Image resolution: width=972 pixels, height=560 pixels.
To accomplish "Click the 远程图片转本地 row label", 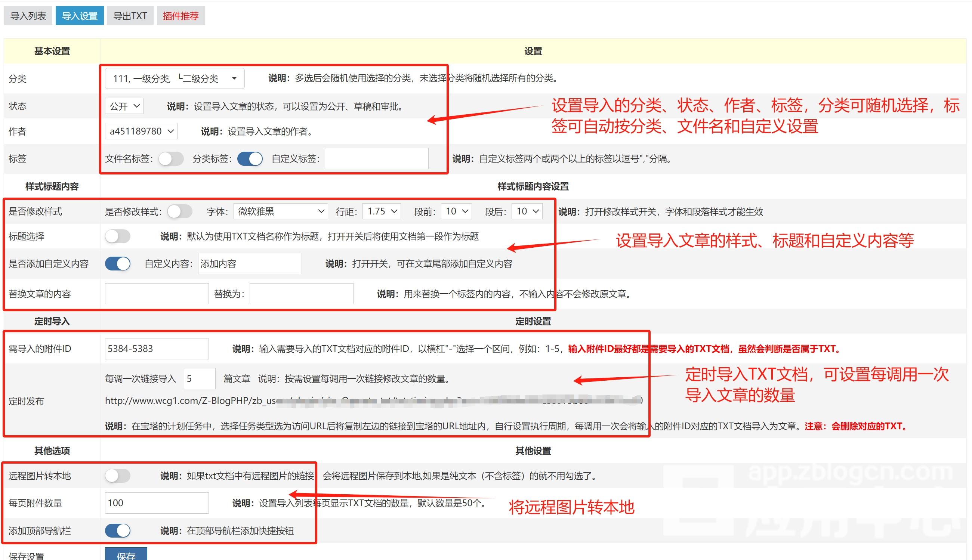I will [x=40, y=476].
